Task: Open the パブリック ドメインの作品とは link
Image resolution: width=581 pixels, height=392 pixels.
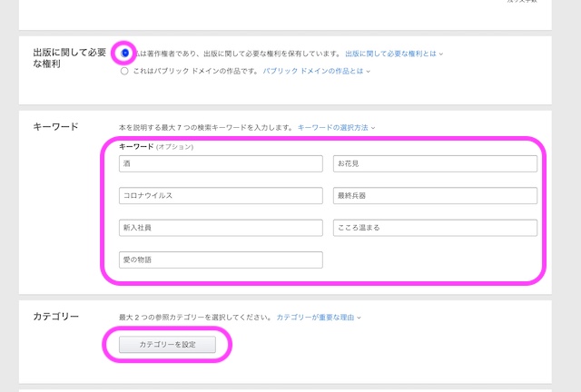Action: click(x=312, y=70)
